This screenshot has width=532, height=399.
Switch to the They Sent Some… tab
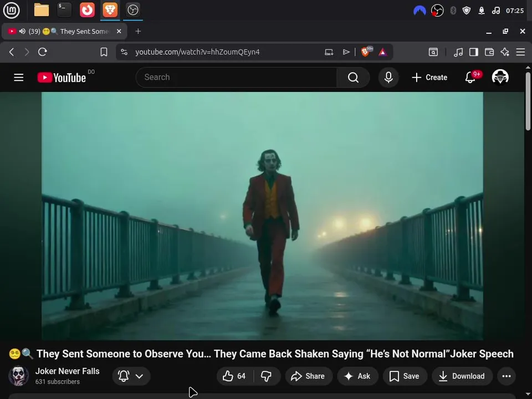[64, 31]
